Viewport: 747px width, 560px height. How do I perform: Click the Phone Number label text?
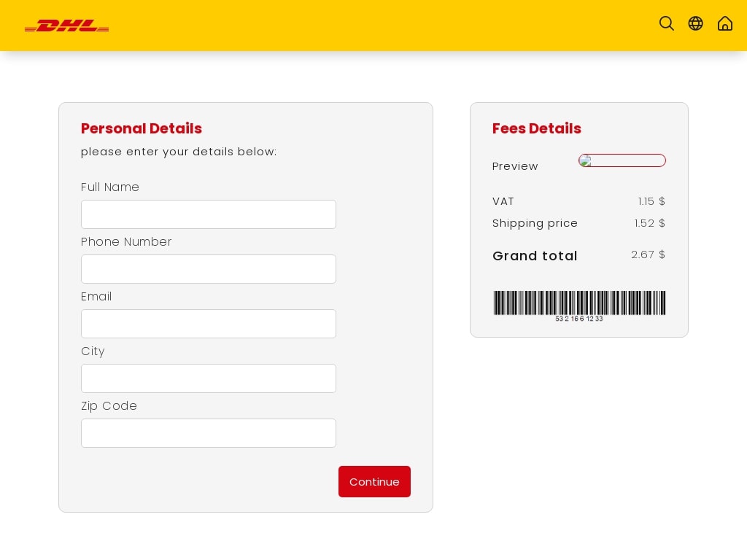tap(126, 242)
